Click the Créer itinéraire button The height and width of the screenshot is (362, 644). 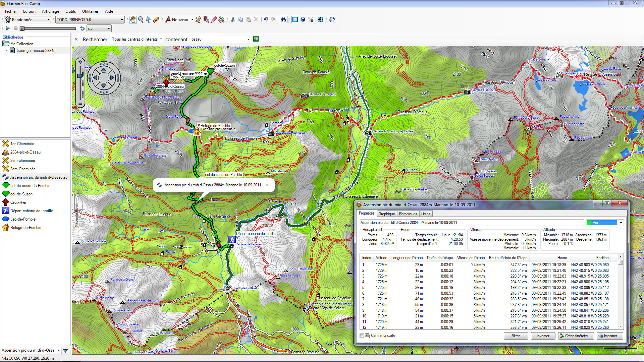coord(576,336)
